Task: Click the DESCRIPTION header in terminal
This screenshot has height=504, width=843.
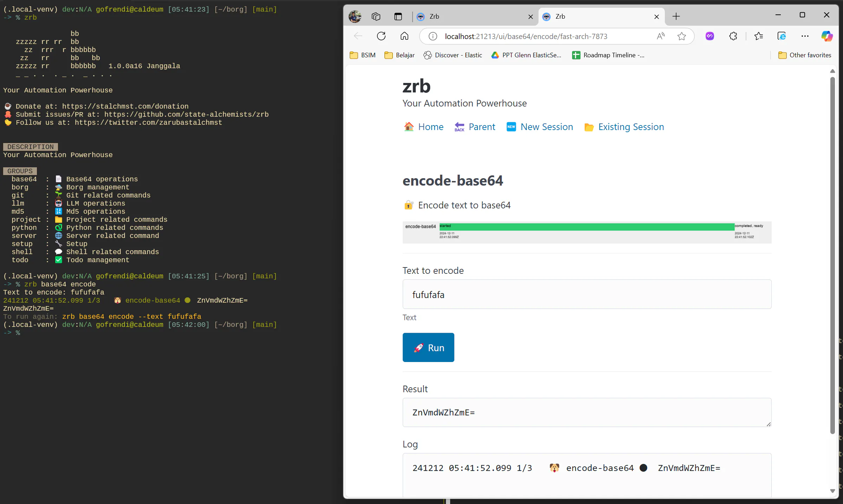Action: click(31, 147)
